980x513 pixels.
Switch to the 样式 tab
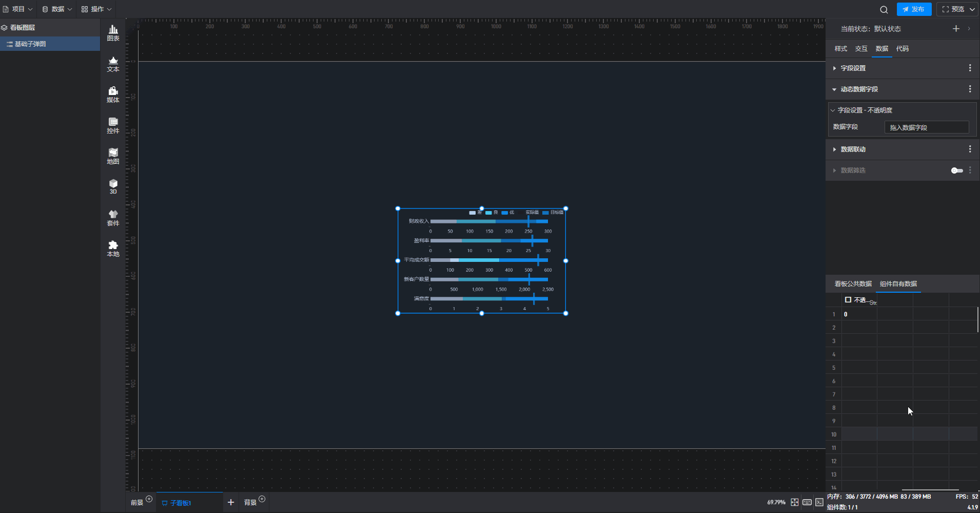click(x=840, y=49)
